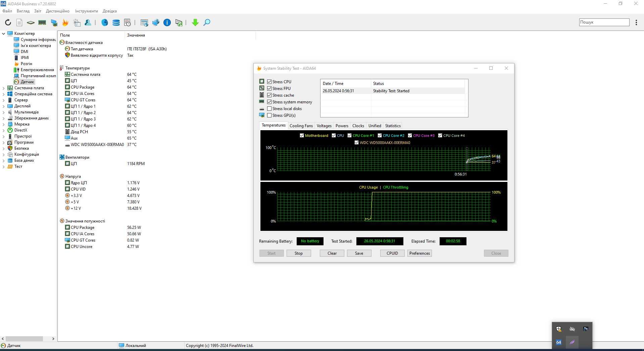Expand DirectX tree node
This screenshot has width=644, height=351.
(4, 130)
